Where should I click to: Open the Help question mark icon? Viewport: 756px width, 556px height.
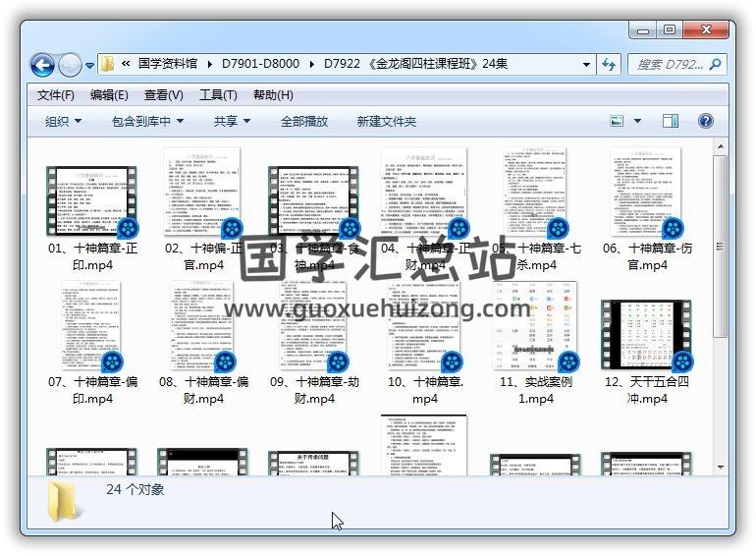point(705,122)
